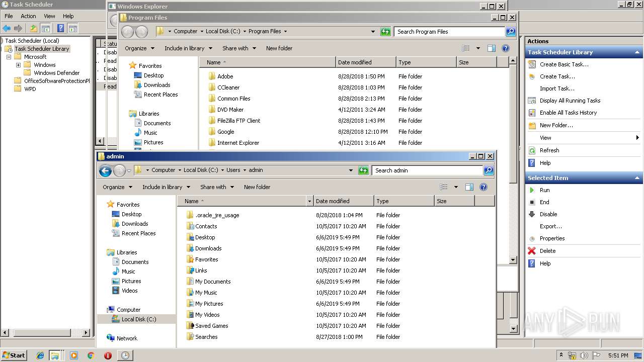Click the Start button
This screenshot has height=362, width=644.
coord(14,355)
